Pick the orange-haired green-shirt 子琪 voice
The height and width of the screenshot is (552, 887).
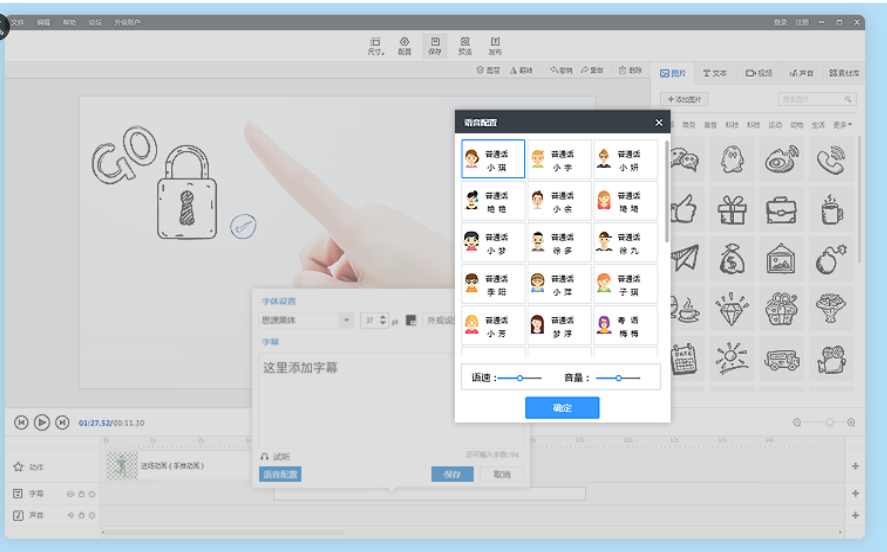click(x=625, y=284)
